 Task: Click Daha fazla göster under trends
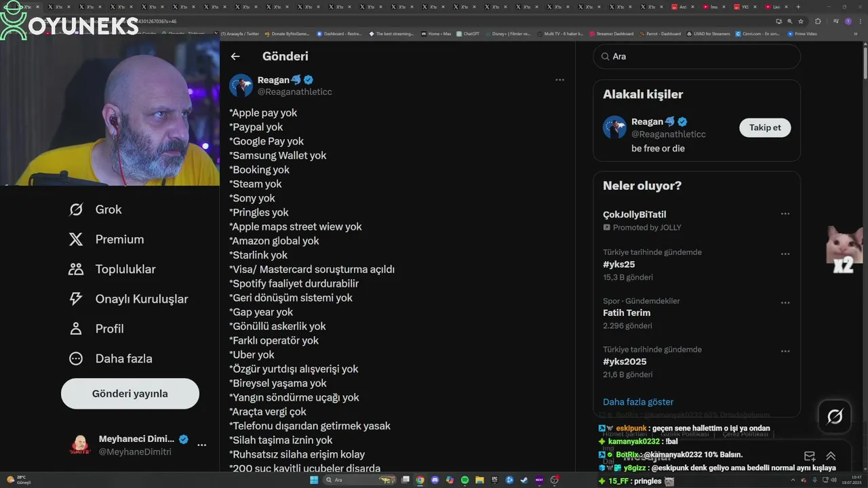point(638,402)
